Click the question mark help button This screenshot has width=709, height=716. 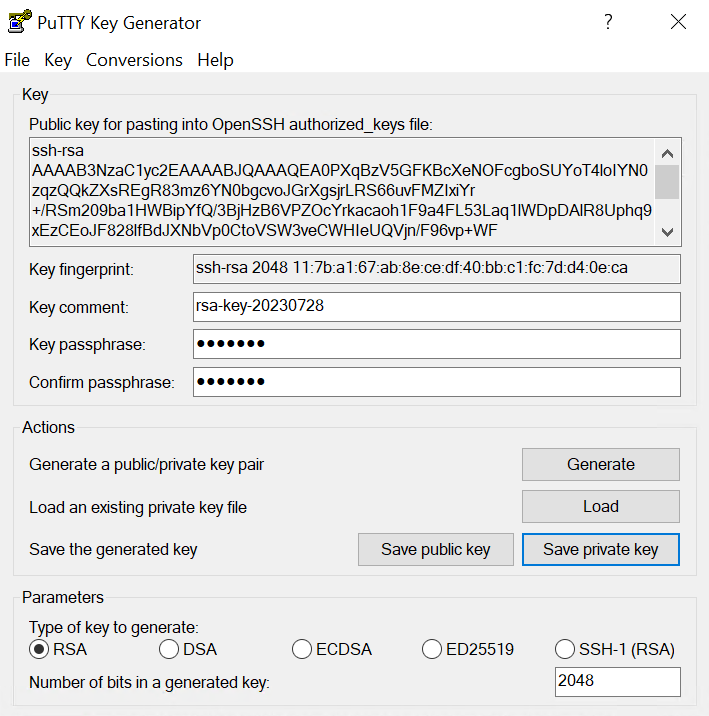pos(608,21)
